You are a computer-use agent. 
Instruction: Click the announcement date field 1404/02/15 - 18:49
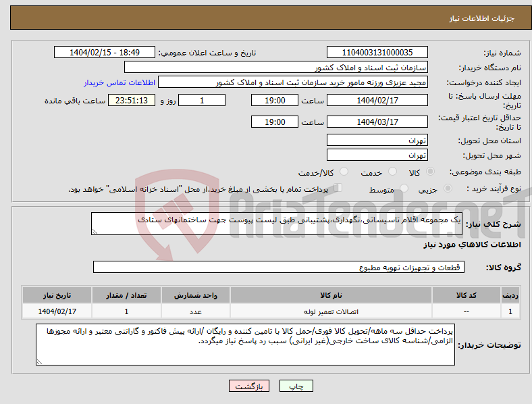(x=105, y=52)
